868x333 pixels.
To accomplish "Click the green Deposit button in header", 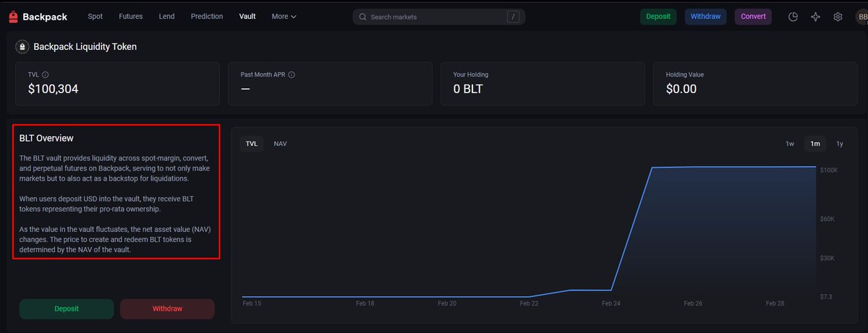I will pyautogui.click(x=658, y=17).
